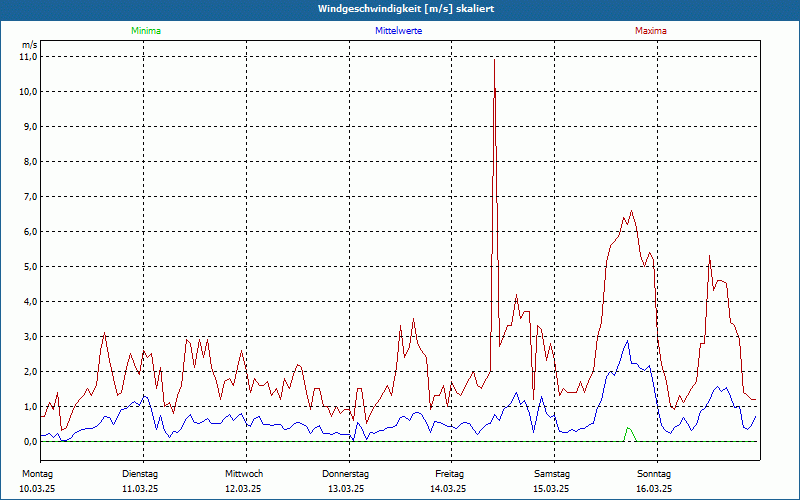Click the 4,0 y-axis value
The width and height of the screenshot is (800, 500).
tap(31, 302)
